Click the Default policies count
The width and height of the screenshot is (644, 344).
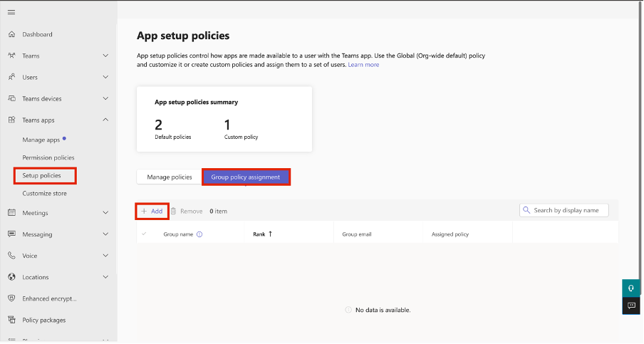coord(159,125)
